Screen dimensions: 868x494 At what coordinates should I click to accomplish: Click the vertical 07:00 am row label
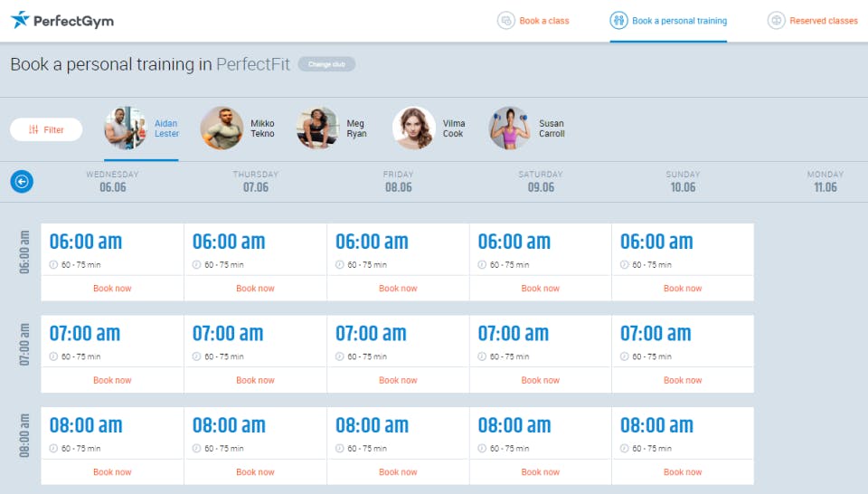click(24, 344)
